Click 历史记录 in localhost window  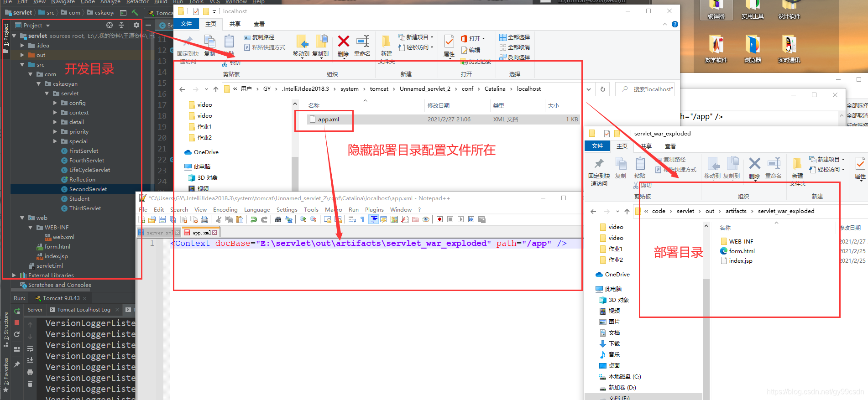click(x=476, y=61)
